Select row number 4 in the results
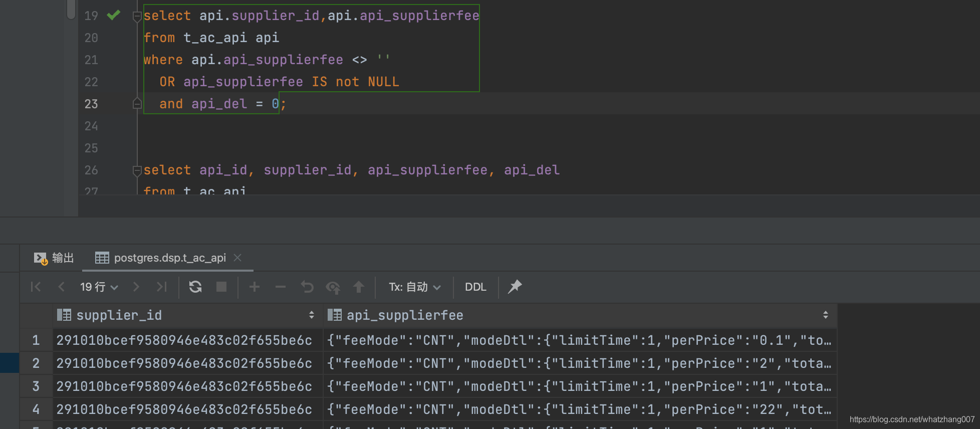The width and height of the screenshot is (980, 429). 36,409
